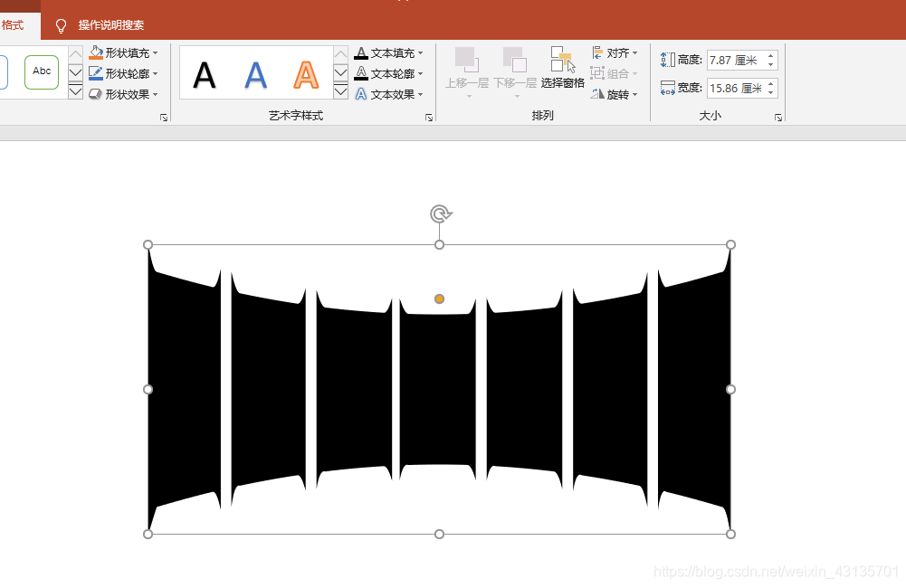Click the 组合 group objects button
This screenshot has width=906, height=588.
(x=614, y=74)
